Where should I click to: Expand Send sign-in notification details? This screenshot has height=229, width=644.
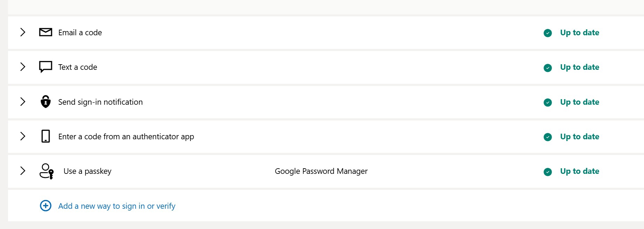click(23, 102)
